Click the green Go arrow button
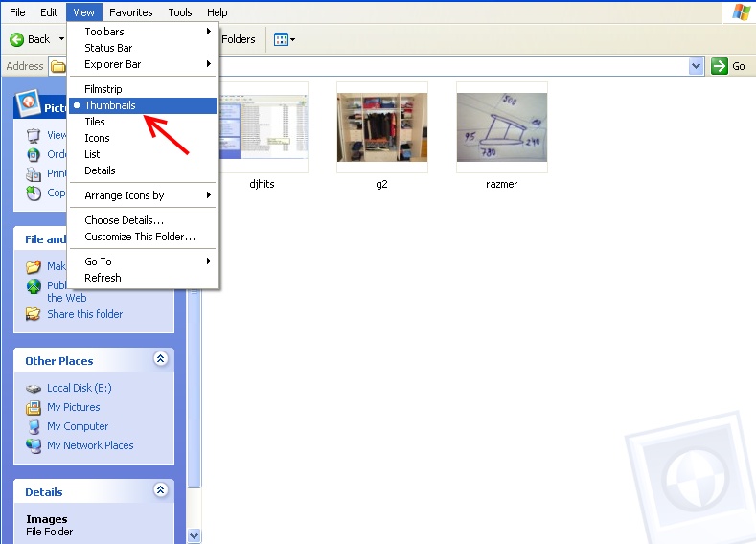This screenshot has height=544, width=756. [x=720, y=66]
